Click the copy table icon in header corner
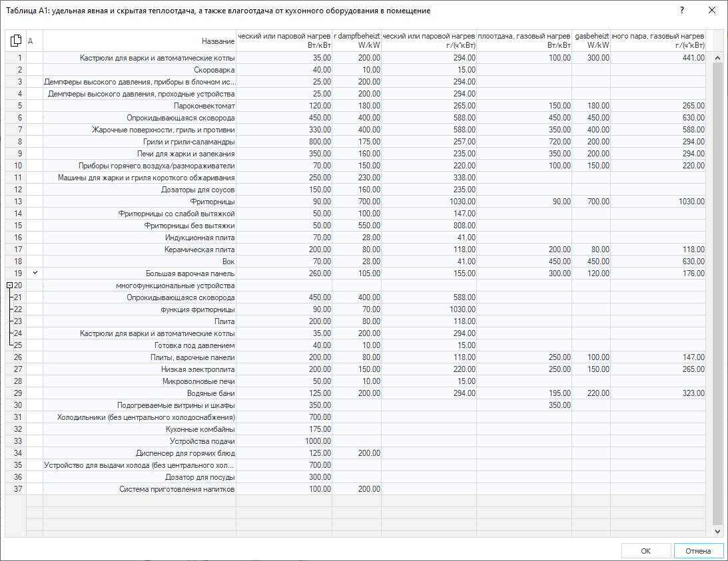The height and width of the screenshot is (561, 728). coord(16,41)
